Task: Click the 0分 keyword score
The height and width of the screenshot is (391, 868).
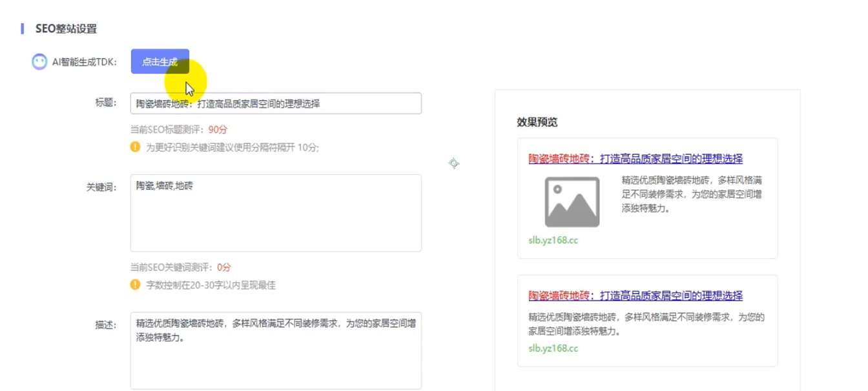Action: point(223,267)
